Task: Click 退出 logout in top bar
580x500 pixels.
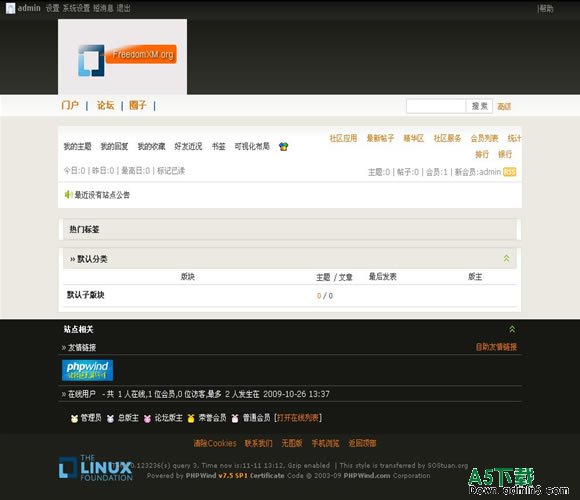Action: 124,8
